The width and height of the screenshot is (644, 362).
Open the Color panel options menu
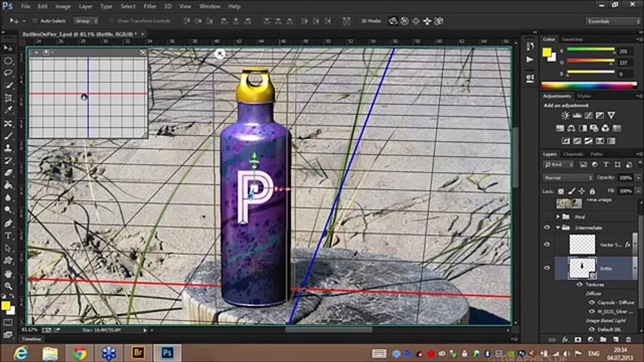(x=639, y=39)
